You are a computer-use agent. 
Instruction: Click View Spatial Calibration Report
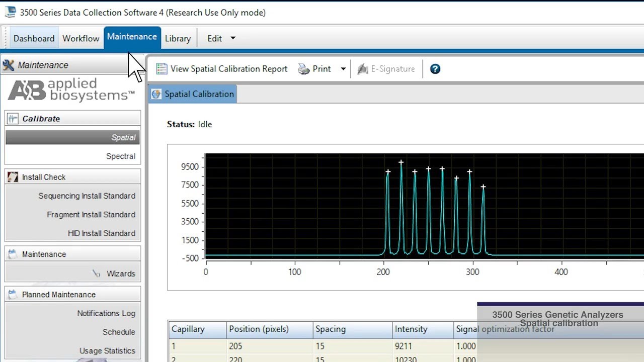[x=222, y=69]
